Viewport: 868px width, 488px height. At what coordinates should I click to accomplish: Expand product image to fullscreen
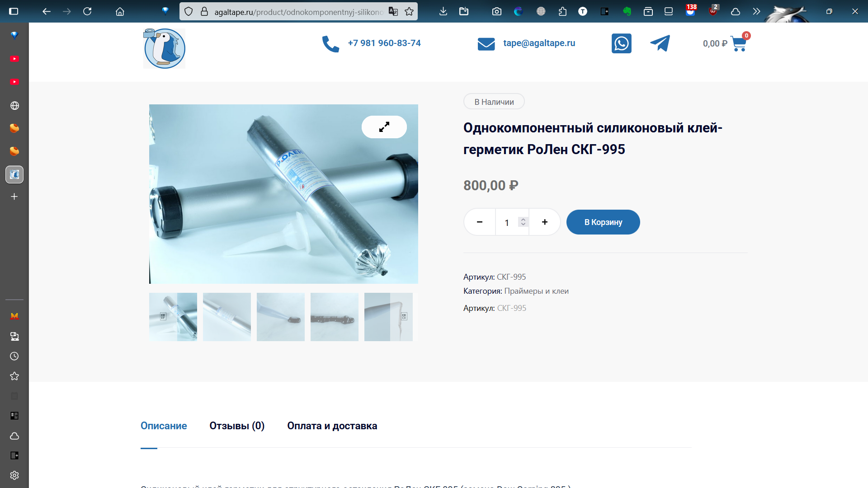(x=384, y=127)
